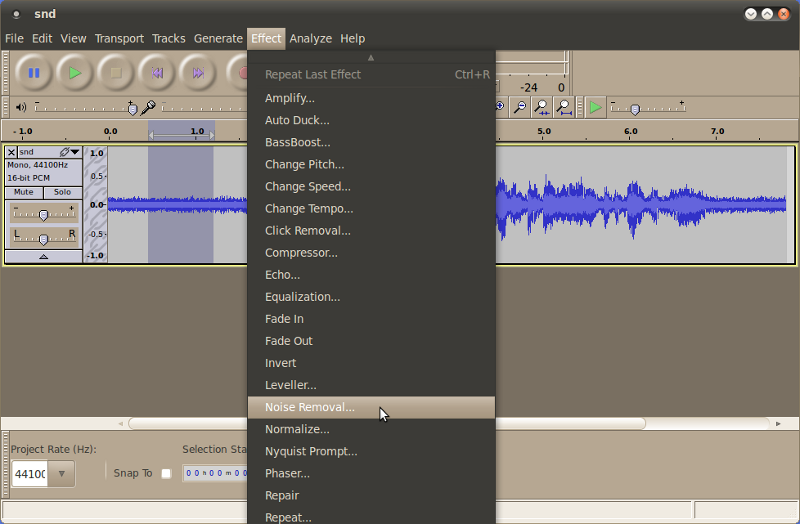Screen dimensions: 800x524
Task: Adjust the snd track gain slider
Action: coord(43,215)
